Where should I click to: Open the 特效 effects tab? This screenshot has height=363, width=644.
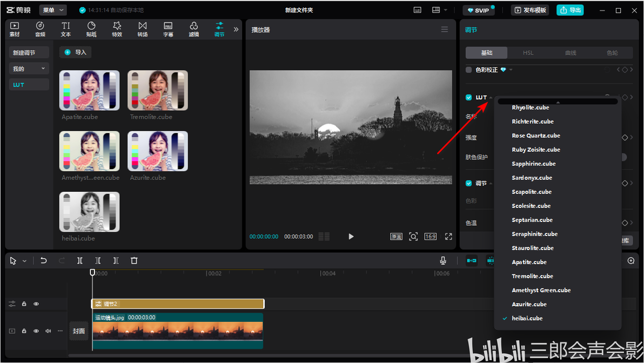[x=117, y=29]
